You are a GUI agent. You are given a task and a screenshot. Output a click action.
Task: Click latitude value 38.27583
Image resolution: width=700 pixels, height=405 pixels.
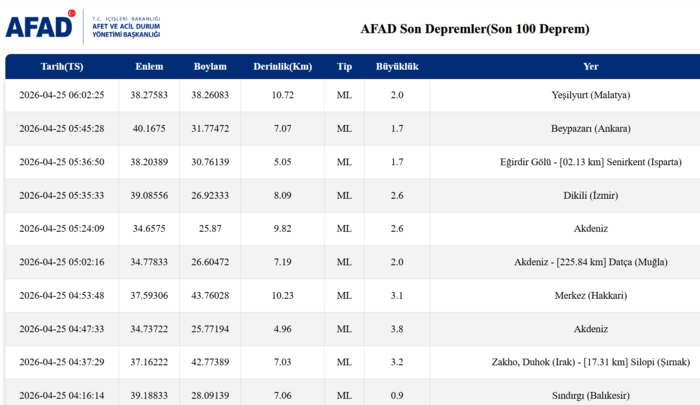coord(149,95)
